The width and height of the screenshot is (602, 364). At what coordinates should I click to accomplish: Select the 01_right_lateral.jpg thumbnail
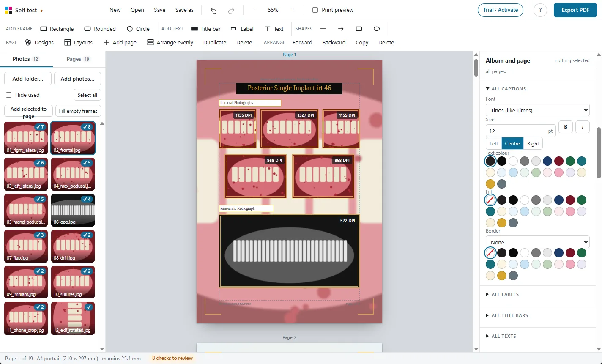26,138
